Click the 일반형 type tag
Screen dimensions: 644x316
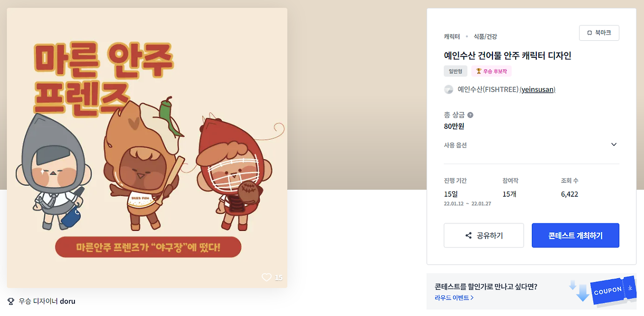point(455,71)
